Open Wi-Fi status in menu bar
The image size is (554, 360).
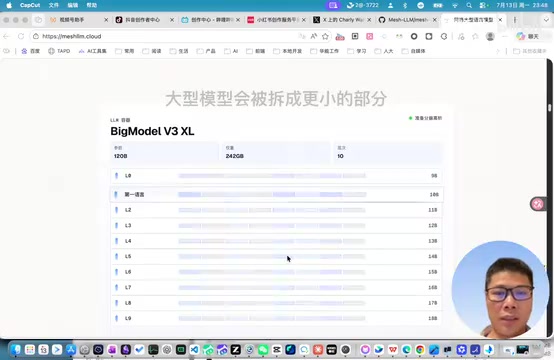455,5
